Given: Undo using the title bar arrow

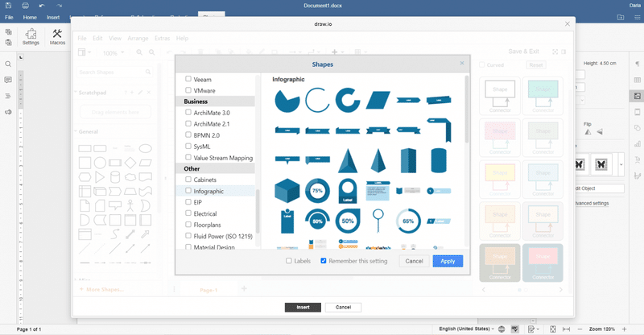Looking at the screenshot, I should [42, 6].
